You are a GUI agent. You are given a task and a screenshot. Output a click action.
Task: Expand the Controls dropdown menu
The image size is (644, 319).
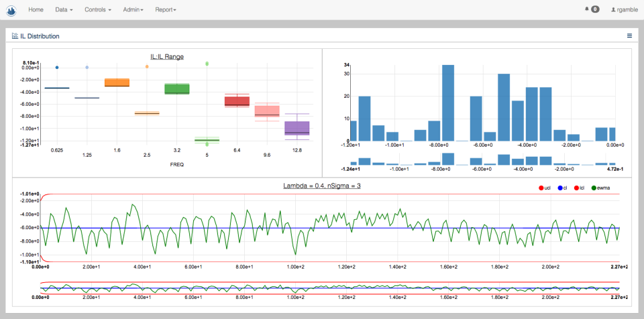98,10
